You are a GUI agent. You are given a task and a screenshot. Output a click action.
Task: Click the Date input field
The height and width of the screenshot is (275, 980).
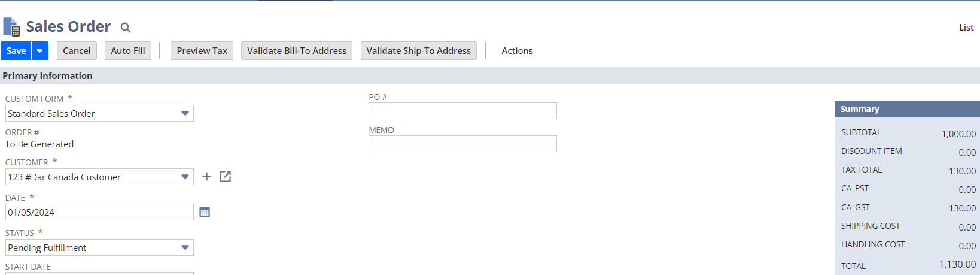(99, 212)
